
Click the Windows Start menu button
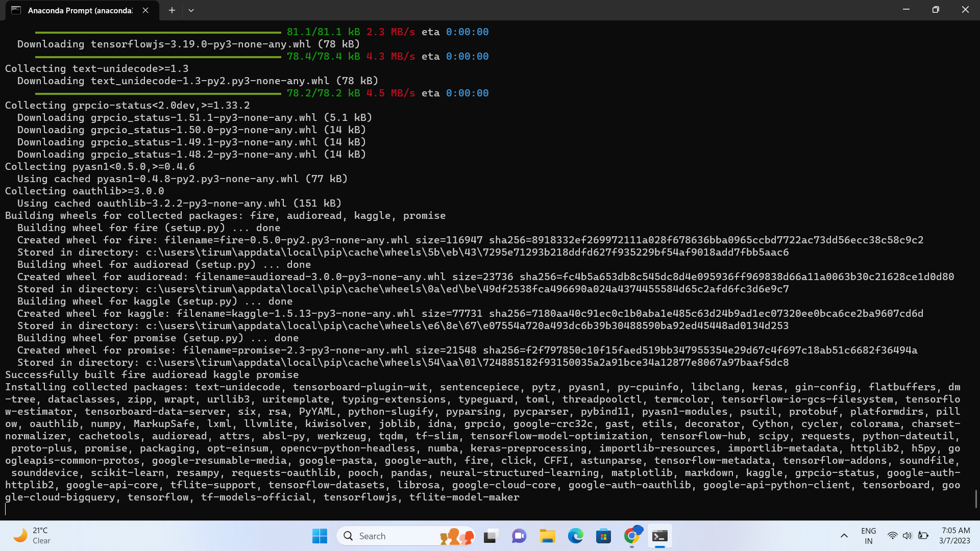[x=320, y=536]
